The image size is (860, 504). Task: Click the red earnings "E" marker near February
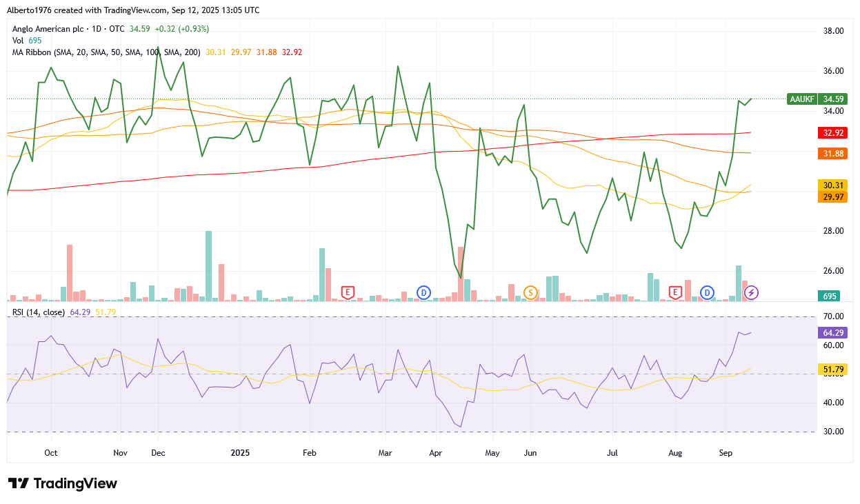tap(348, 292)
